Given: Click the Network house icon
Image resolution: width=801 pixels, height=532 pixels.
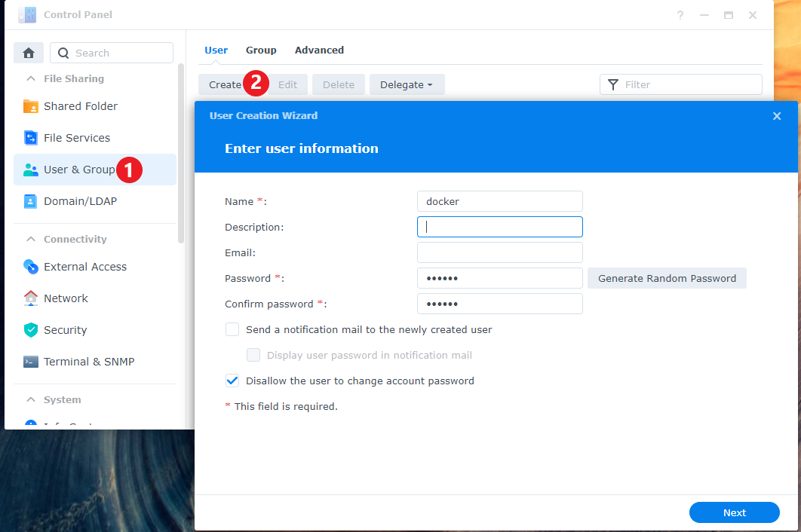Looking at the screenshot, I should (x=31, y=298).
